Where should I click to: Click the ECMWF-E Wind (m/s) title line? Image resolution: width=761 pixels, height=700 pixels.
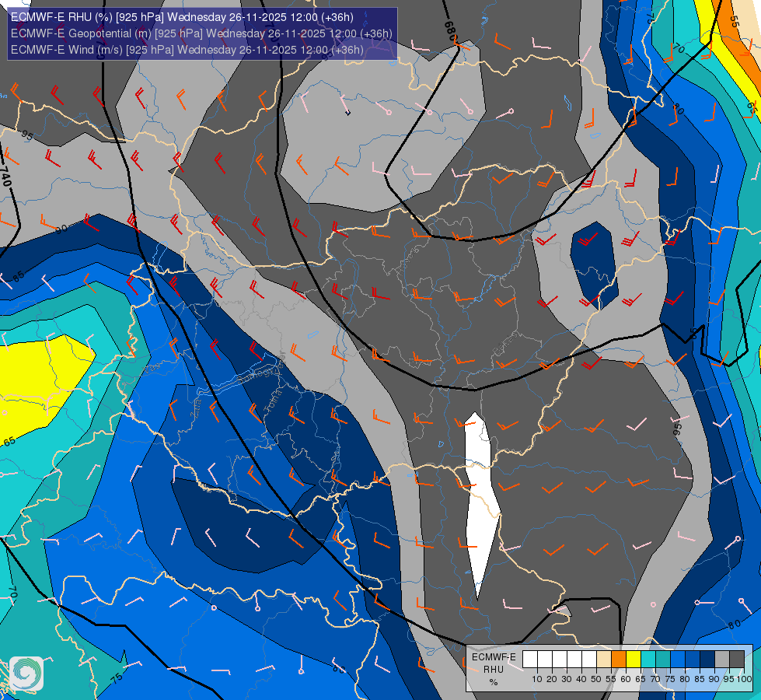coord(187,50)
